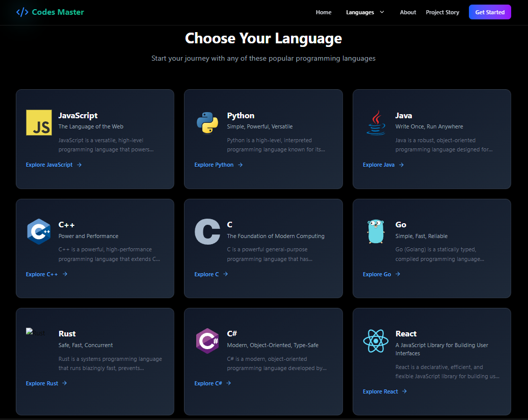The width and height of the screenshot is (528, 420).
Task: Click the 'Simple, Fast, Reliable' tagline
Action: (x=421, y=236)
